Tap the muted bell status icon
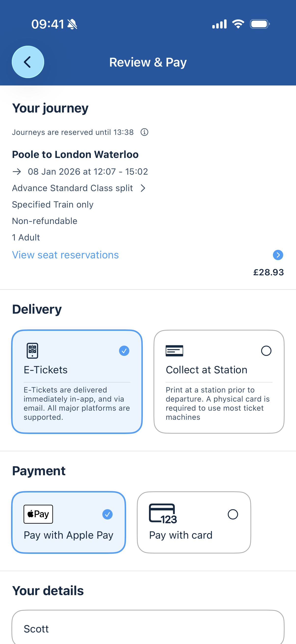296x644 pixels. [x=72, y=24]
